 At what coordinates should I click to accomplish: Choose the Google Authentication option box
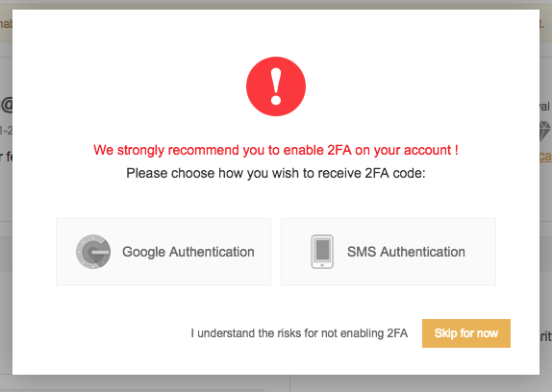click(x=163, y=252)
